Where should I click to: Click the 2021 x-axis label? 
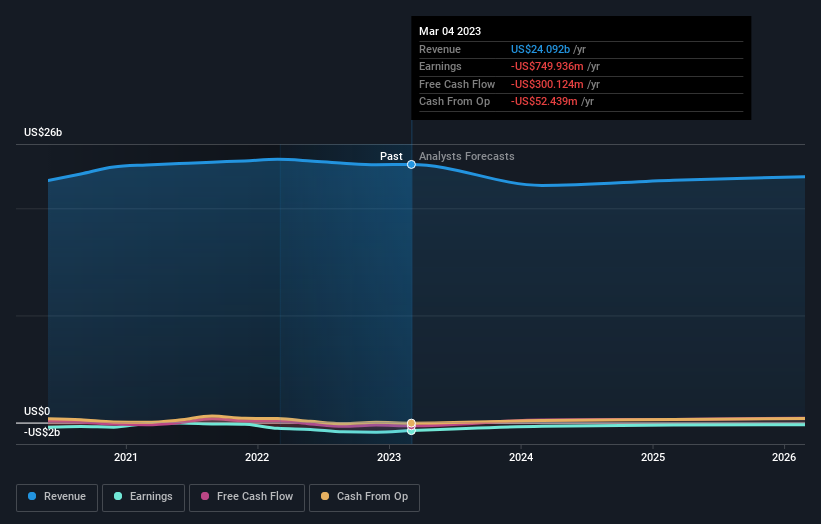pyautogui.click(x=126, y=458)
